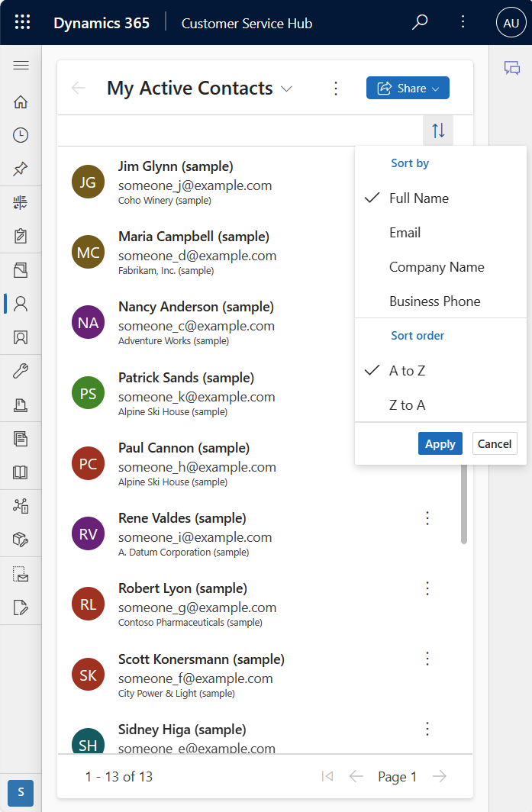This screenshot has width=532, height=812.
Task: Toggle the hamburger site map menu
Action: pos(21,66)
